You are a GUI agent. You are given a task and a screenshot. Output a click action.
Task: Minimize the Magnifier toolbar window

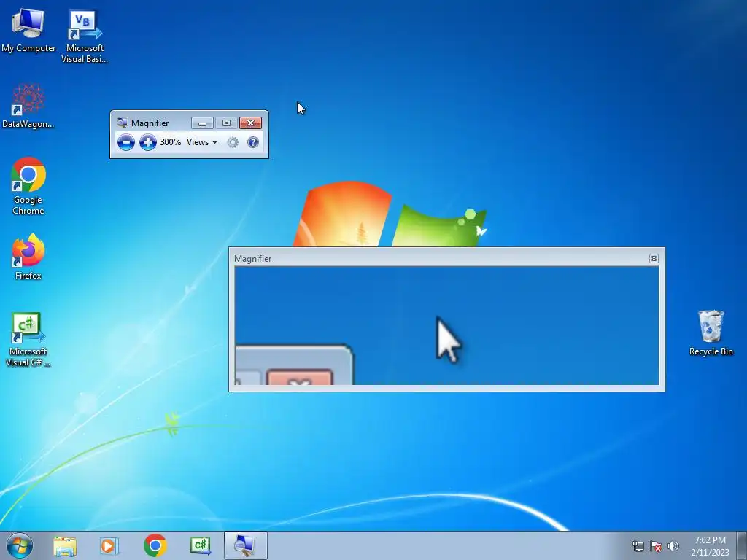(202, 123)
